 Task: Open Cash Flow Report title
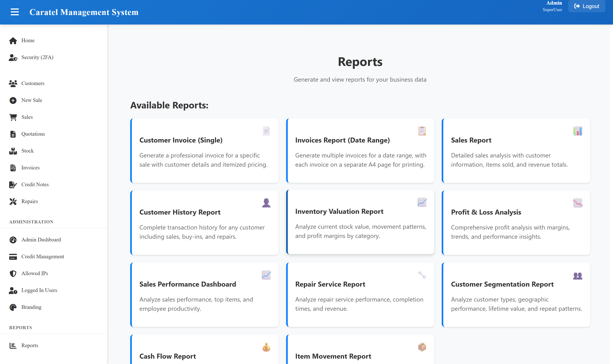(168, 356)
